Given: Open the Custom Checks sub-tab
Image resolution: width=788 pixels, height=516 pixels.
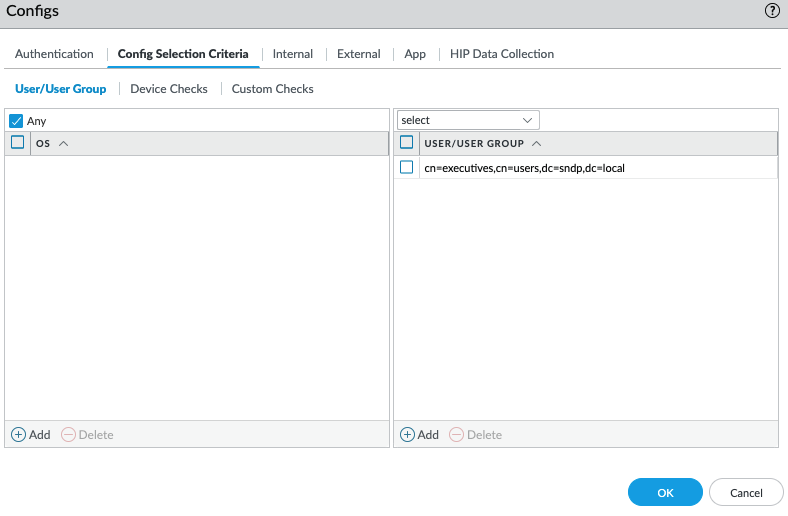Looking at the screenshot, I should pyautogui.click(x=272, y=89).
